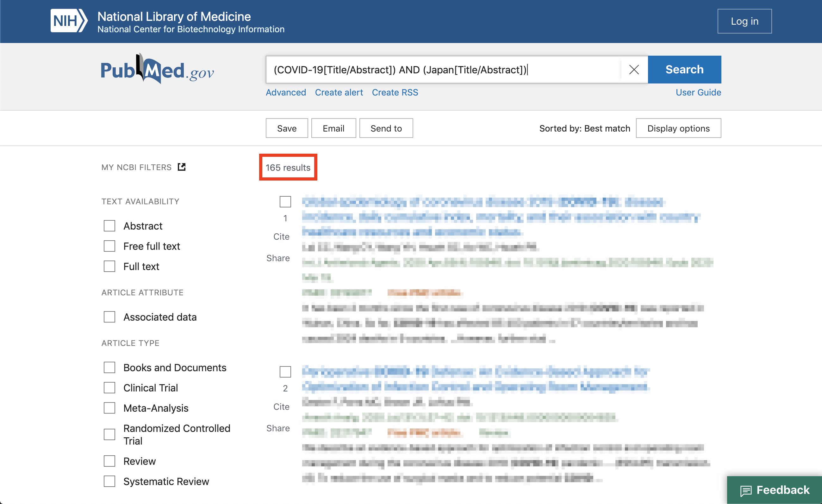This screenshot has width=822, height=504.
Task: Open the Feedback panel button
Action: click(x=774, y=490)
